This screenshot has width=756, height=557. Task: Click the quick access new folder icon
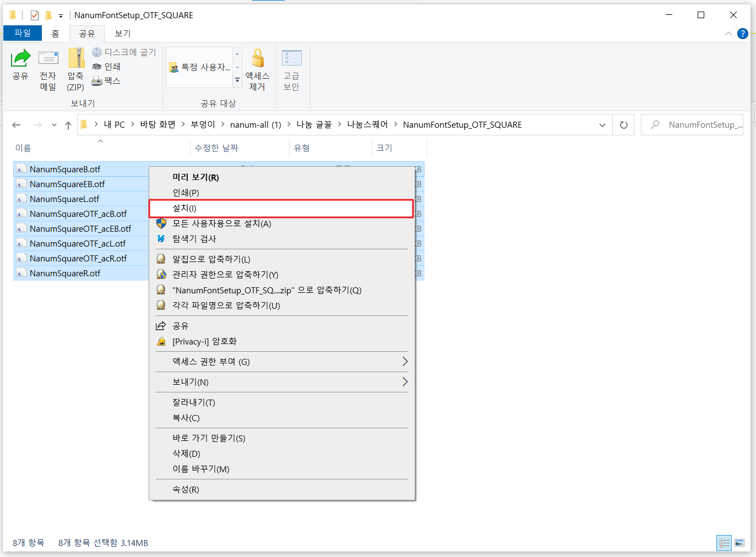(x=48, y=15)
